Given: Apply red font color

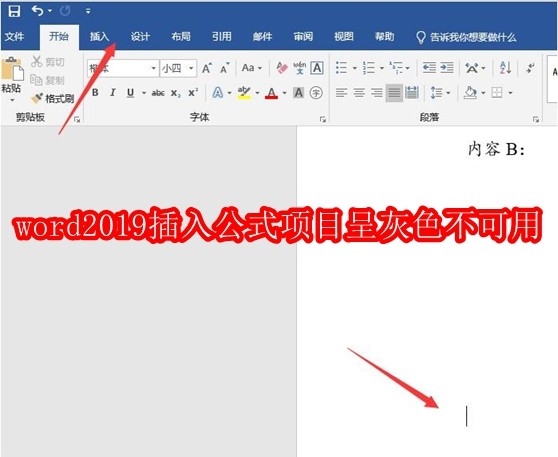Looking at the screenshot, I should [272, 93].
